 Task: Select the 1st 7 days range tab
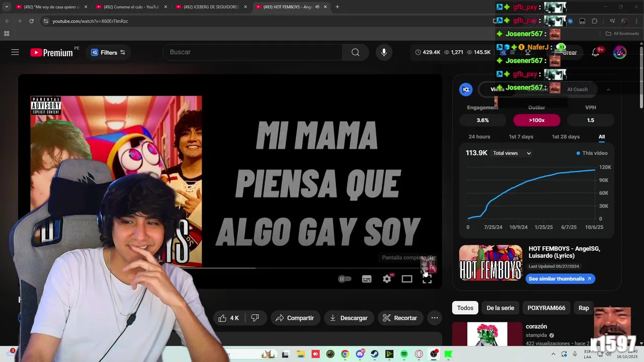point(521,137)
